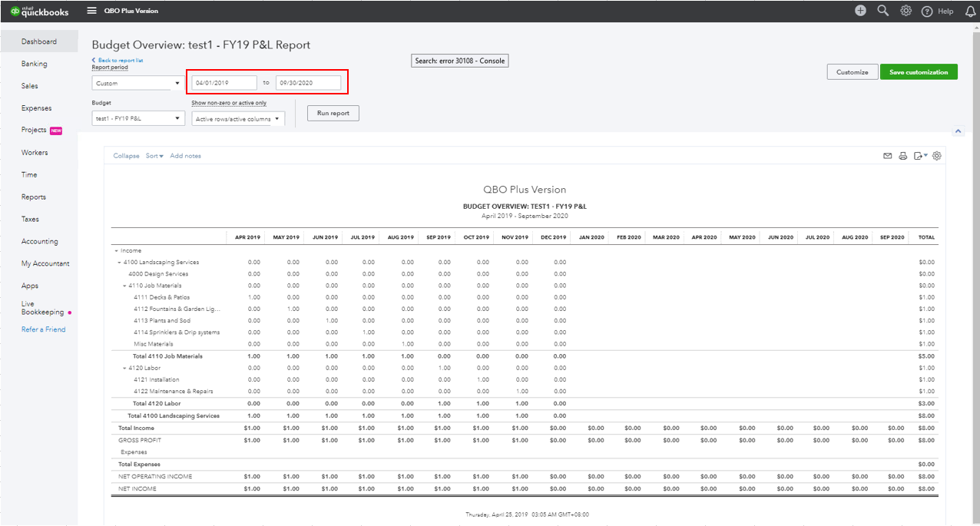
Task: Click the TOTAL column header
Action: (x=927, y=237)
